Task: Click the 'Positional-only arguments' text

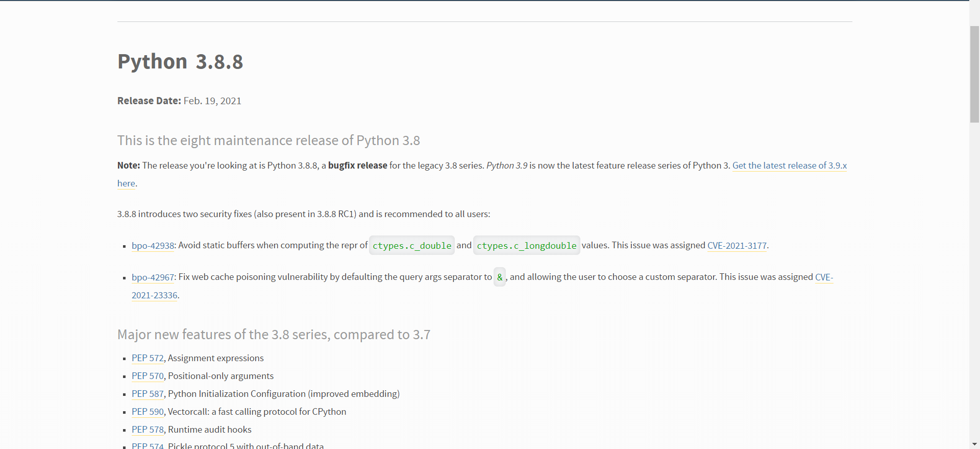Action: pyautogui.click(x=221, y=376)
